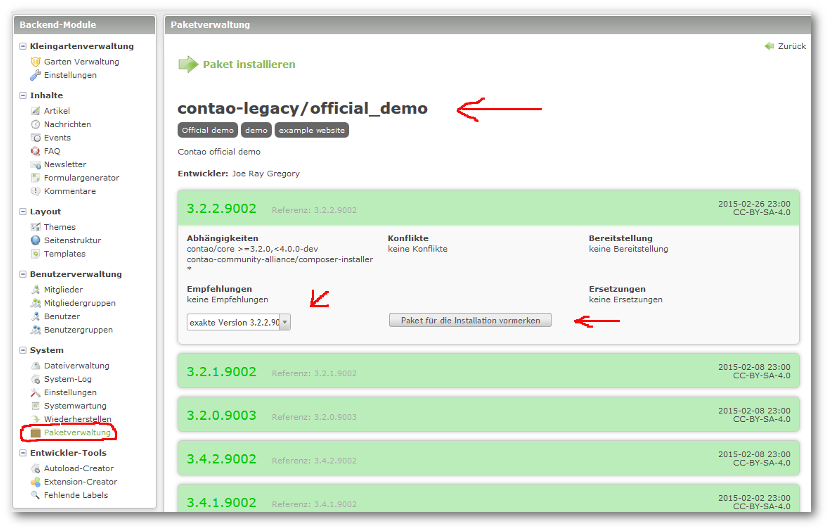Click the Benutzer user icon
This screenshot has width=830, height=531.
pyautogui.click(x=35, y=317)
